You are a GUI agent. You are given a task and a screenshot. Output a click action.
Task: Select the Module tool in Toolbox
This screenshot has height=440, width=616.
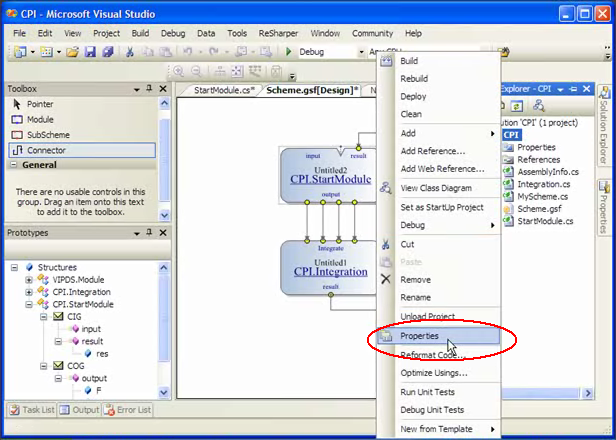click(x=40, y=119)
